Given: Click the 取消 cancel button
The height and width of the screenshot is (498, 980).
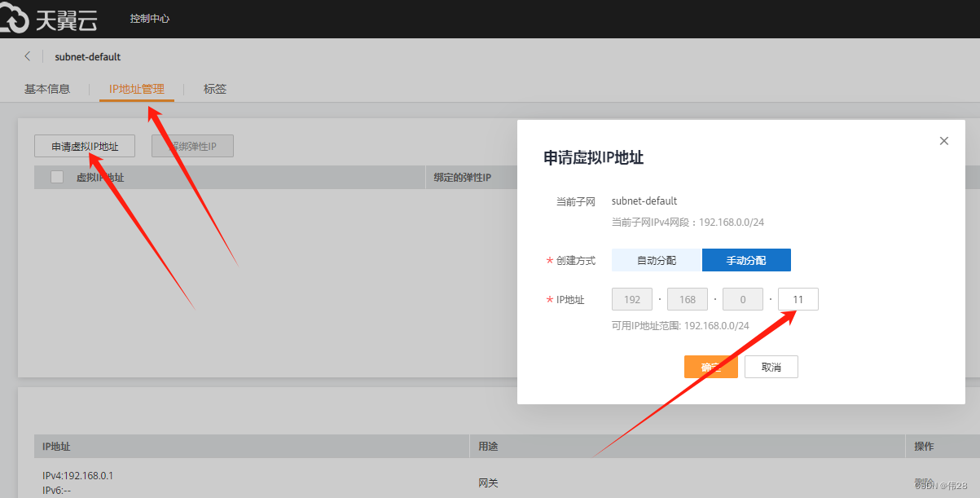Looking at the screenshot, I should (771, 366).
